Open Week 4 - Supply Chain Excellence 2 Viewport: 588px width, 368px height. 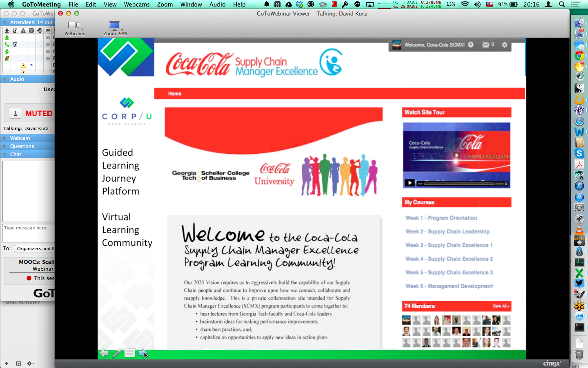pos(449,259)
